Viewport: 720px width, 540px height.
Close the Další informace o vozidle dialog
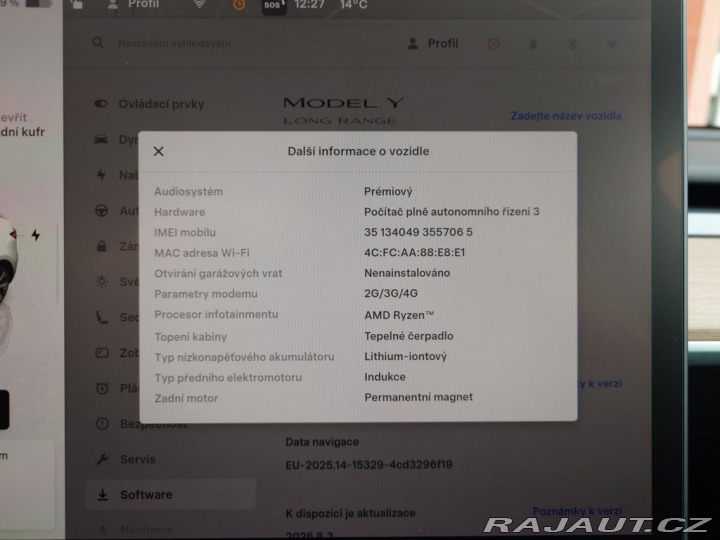click(158, 151)
